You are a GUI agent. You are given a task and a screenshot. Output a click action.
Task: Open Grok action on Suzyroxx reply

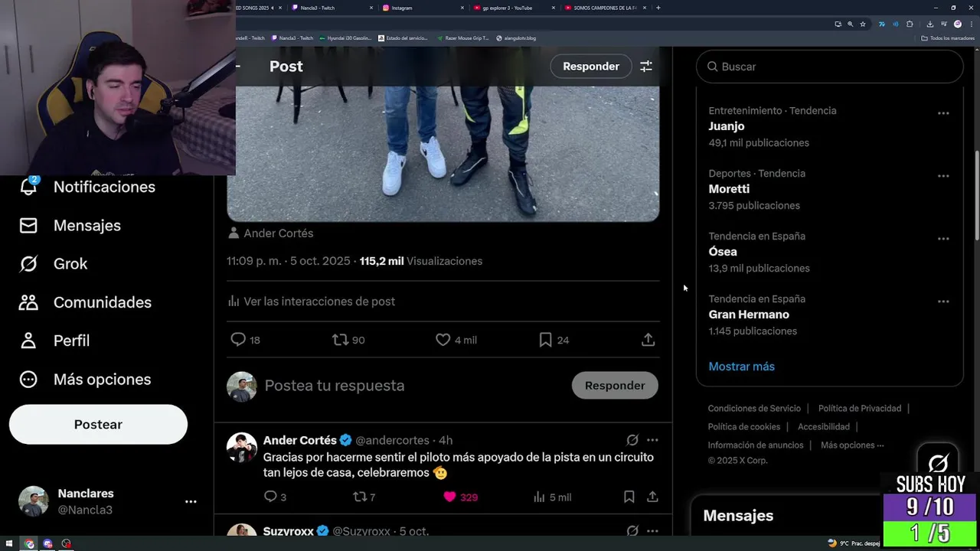[x=632, y=530]
